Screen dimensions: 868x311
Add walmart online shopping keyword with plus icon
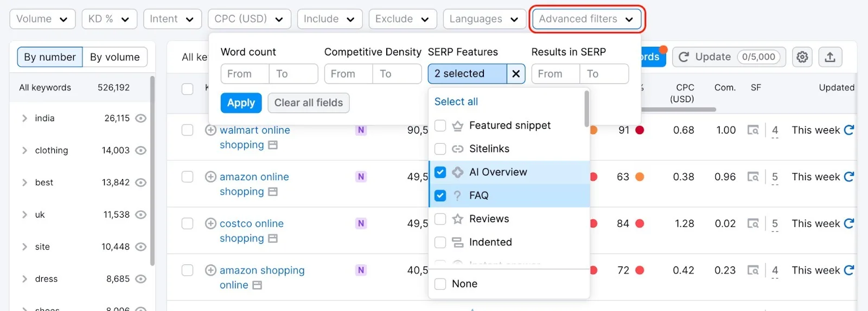click(210, 130)
